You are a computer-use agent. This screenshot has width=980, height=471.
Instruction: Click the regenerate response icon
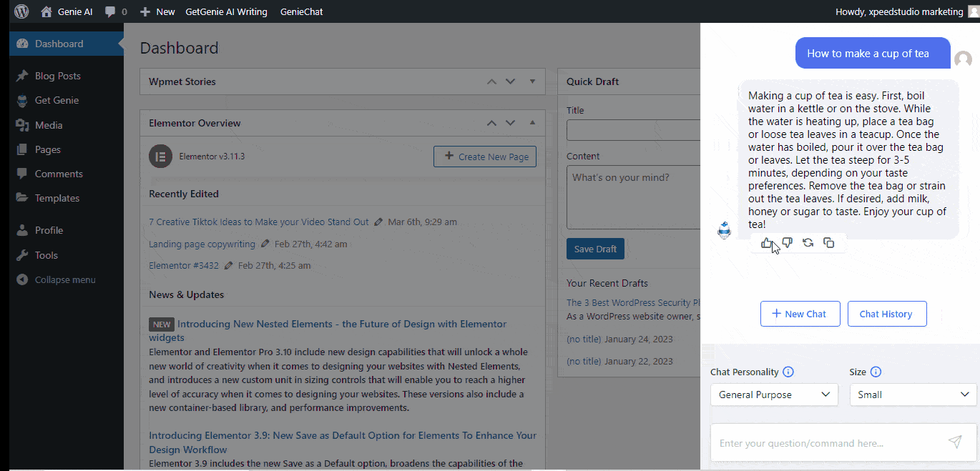(808, 243)
